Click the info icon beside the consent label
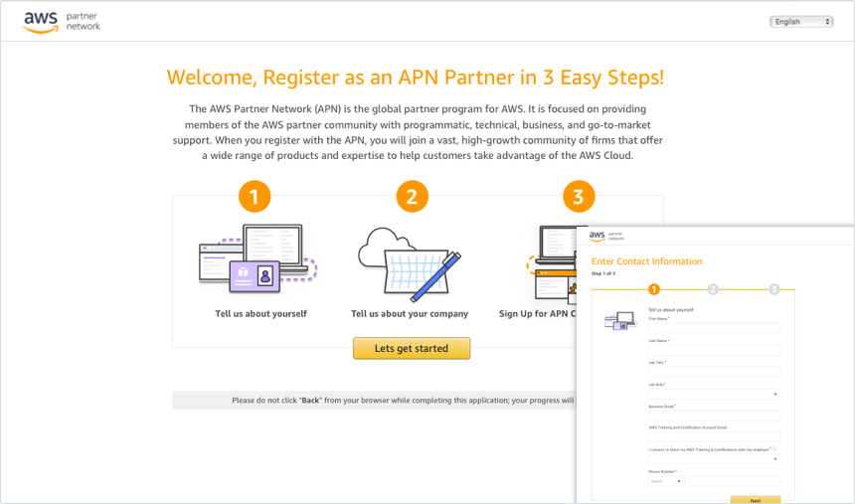855x504 pixels. pos(774,449)
